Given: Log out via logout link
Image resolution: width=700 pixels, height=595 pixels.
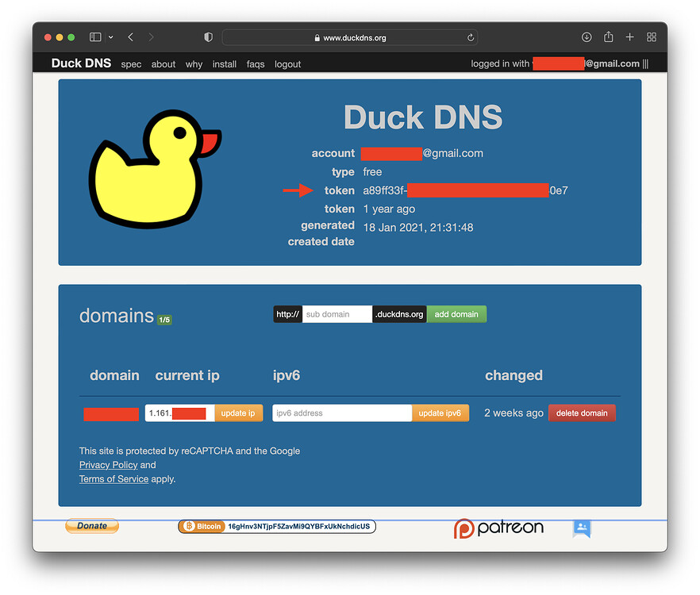Looking at the screenshot, I should point(287,64).
